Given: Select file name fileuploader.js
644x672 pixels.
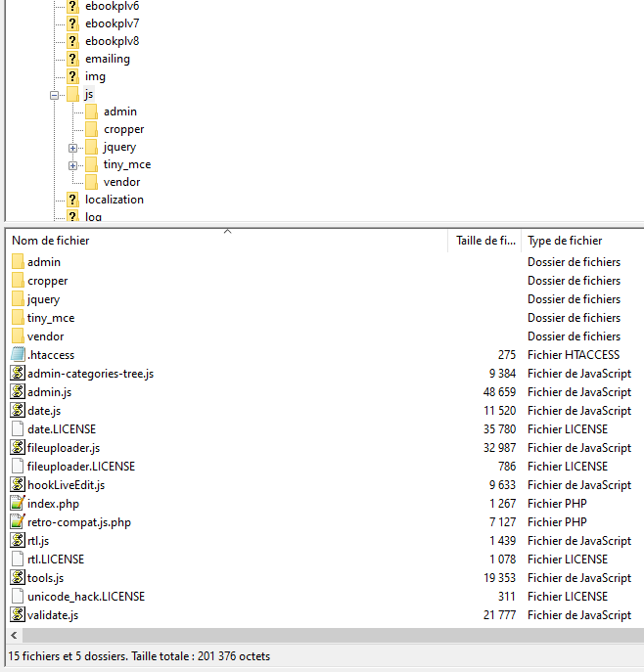Looking at the screenshot, I should click(64, 448).
